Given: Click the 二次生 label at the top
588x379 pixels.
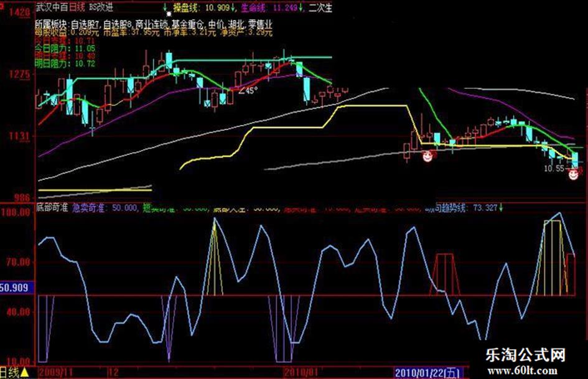Looking at the screenshot, I should (320, 7).
